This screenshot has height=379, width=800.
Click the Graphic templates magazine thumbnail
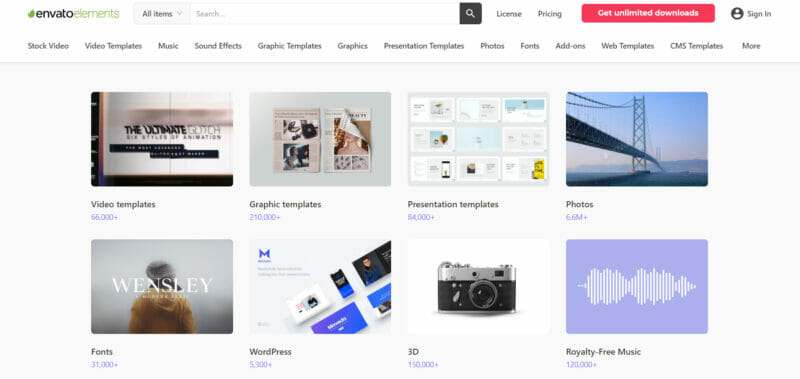320,139
